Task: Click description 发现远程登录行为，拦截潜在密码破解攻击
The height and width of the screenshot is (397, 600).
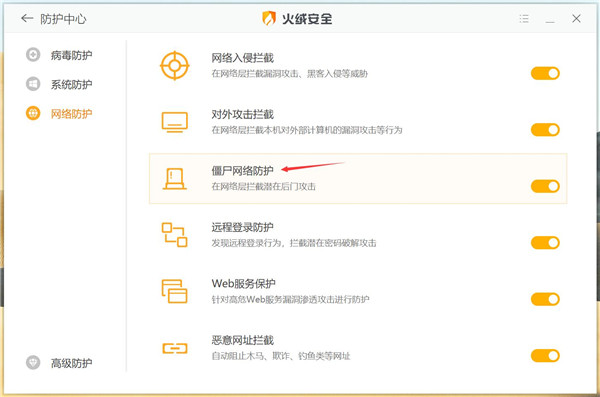Action: (x=294, y=243)
